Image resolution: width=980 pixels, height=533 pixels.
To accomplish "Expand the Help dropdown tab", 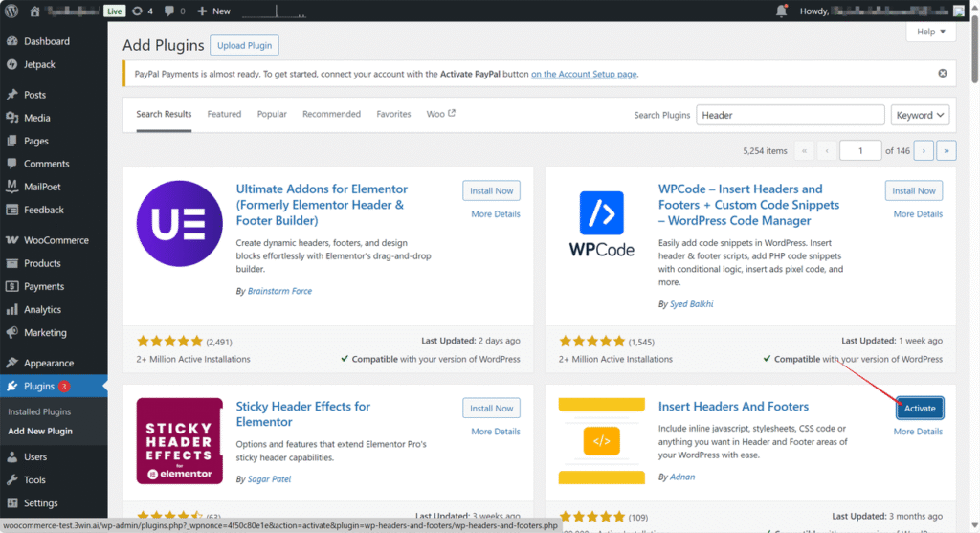I will click(930, 32).
